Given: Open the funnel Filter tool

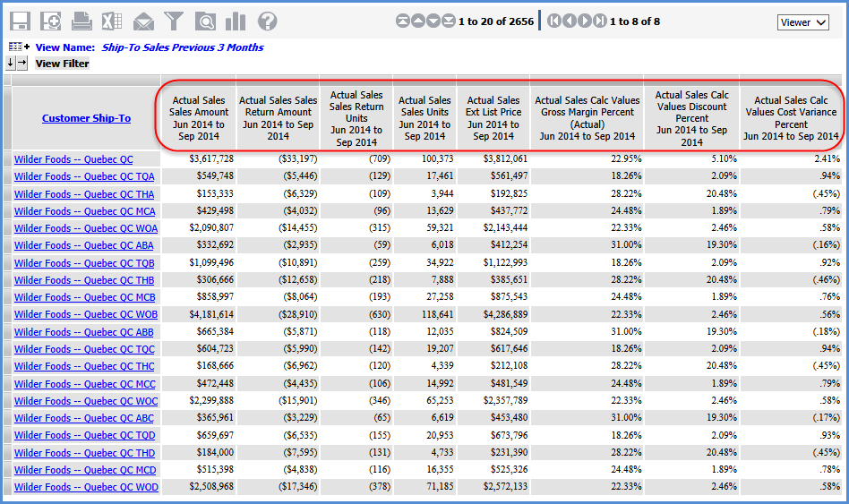Looking at the screenshot, I should click(x=175, y=21).
